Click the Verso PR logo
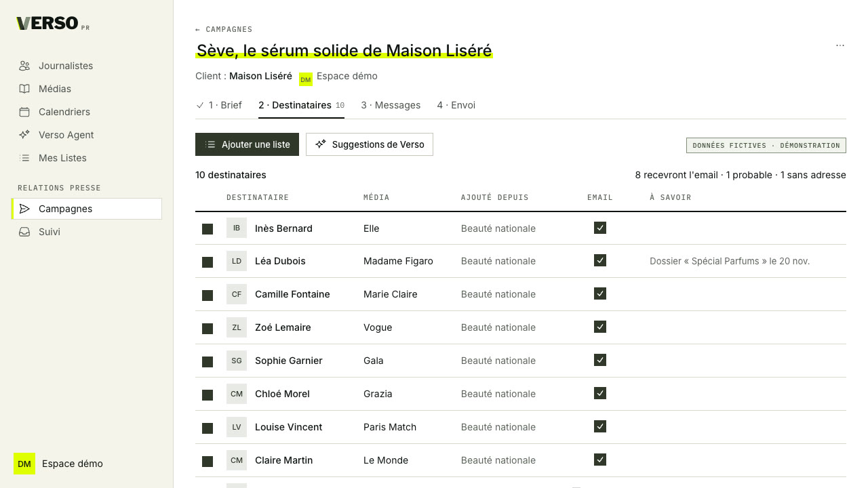 click(53, 24)
